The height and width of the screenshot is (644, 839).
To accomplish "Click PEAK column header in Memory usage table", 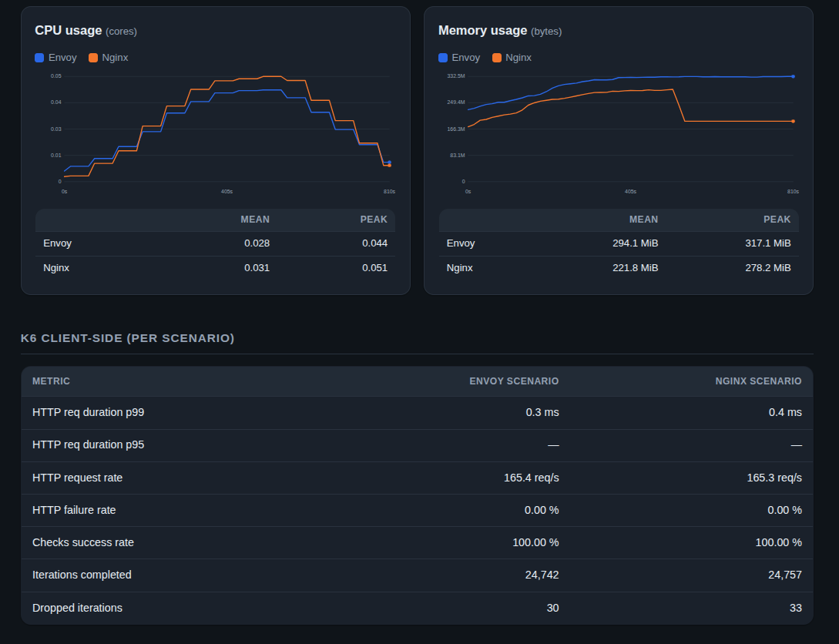I will tap(777, 220).
